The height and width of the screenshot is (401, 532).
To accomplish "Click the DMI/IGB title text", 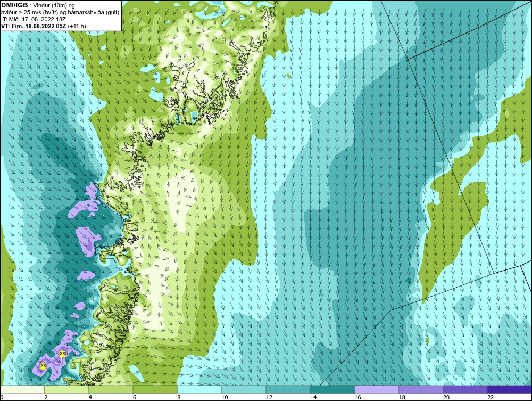I will point(14,5).
